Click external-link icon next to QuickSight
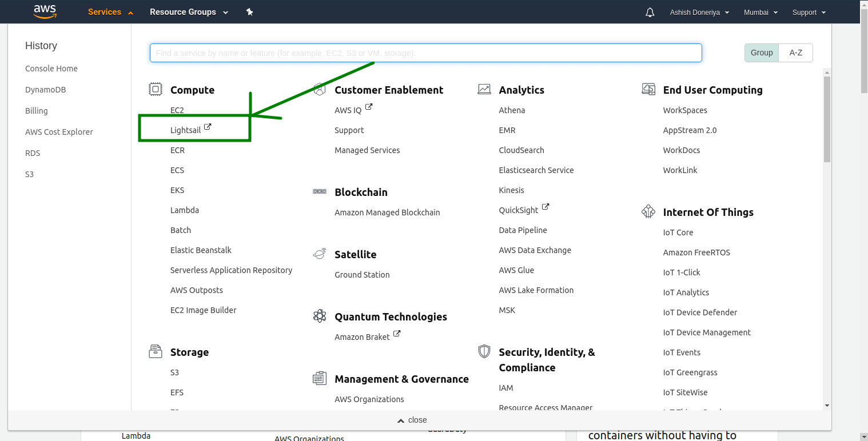The image size is (868, 441). click(x=546, y=207)
